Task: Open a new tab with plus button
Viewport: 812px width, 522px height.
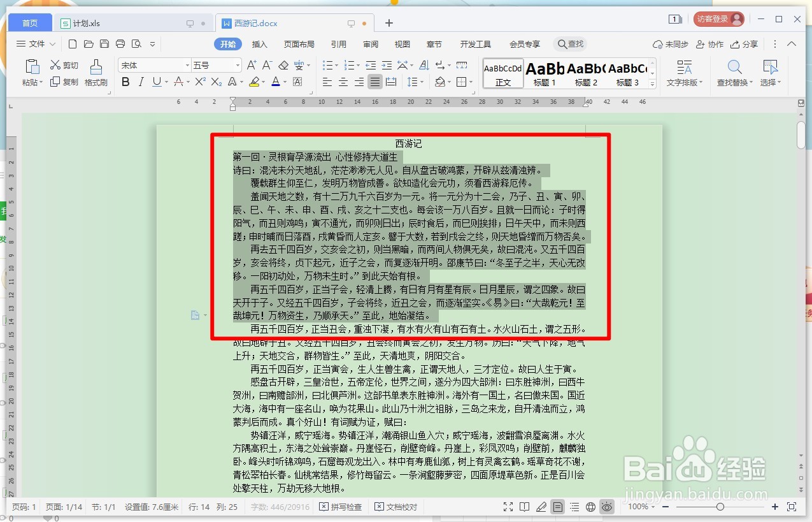Action: point(389,24)
